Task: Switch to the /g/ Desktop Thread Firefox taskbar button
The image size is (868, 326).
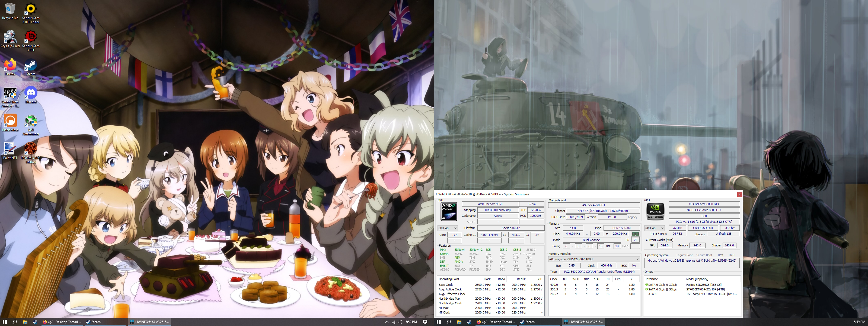Action: [x=62, y=322]
